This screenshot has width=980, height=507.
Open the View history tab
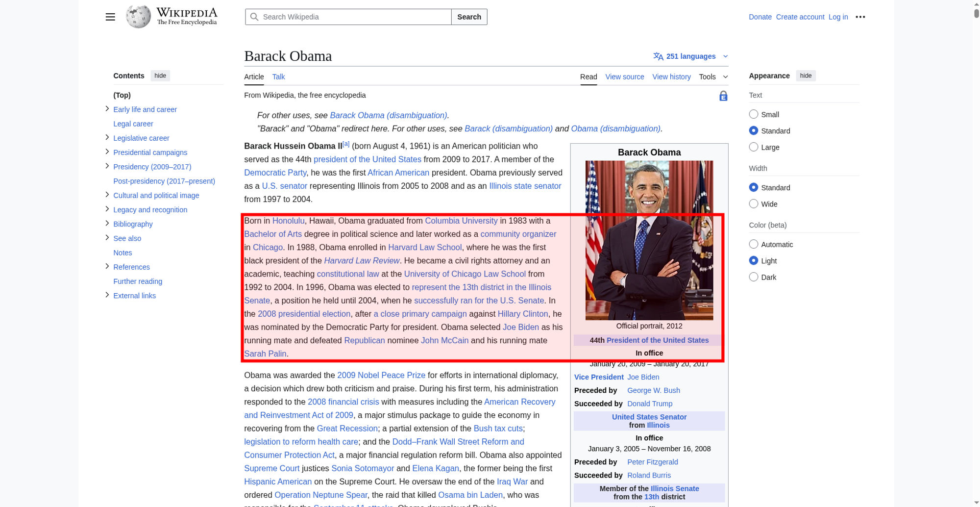(x=671, y=77)
